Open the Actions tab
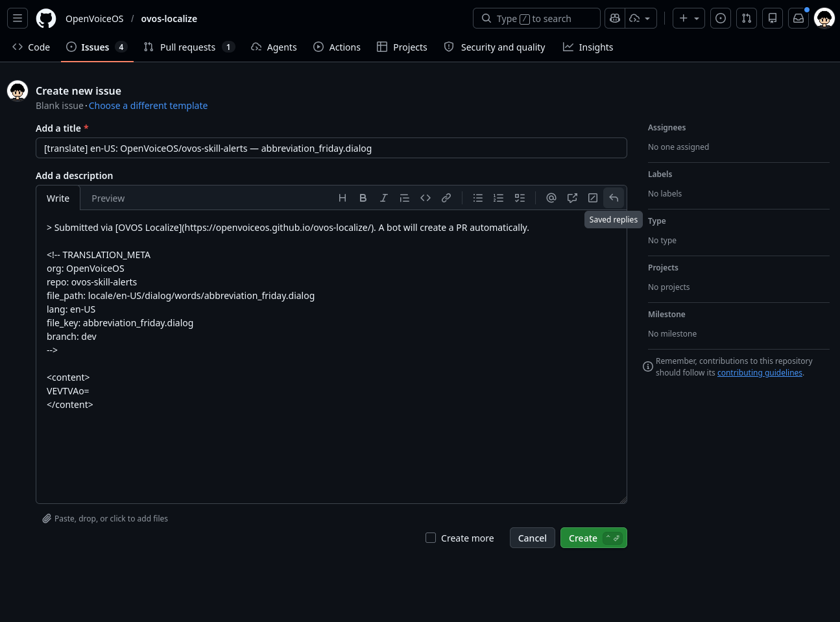 [337, 47]
